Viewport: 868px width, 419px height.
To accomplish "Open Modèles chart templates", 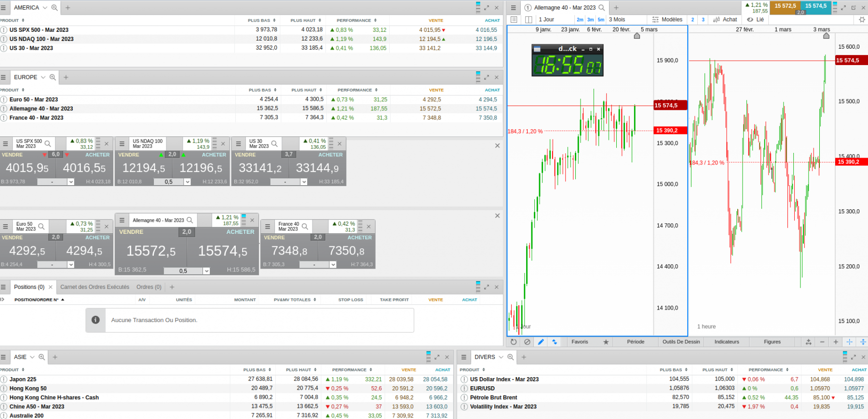I will point(667,20).
